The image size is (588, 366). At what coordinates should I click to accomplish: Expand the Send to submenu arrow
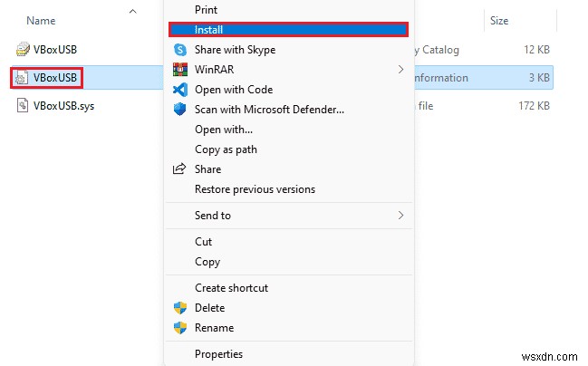click(x=400, y=216)
